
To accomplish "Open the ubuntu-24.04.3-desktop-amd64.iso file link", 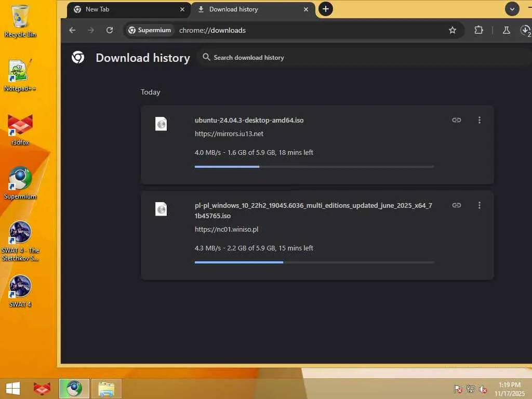I will click(x=249, y=120).
